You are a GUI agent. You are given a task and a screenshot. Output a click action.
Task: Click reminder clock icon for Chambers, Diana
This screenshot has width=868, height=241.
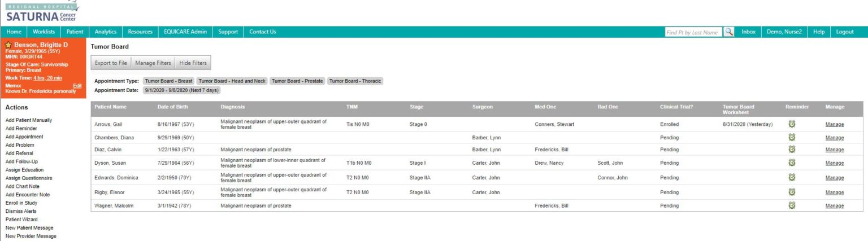[x=792, y=137]
